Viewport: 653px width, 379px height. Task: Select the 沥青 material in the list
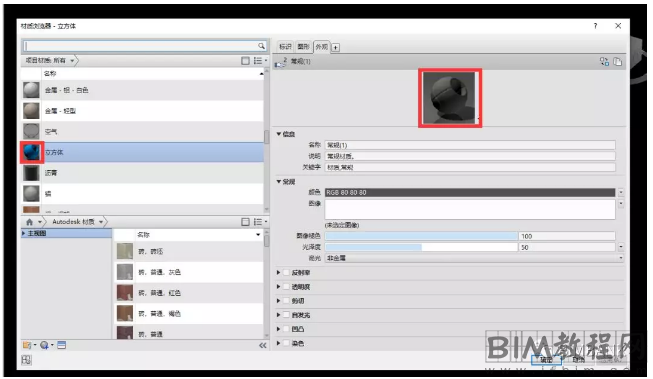click(x=142, y=173)
